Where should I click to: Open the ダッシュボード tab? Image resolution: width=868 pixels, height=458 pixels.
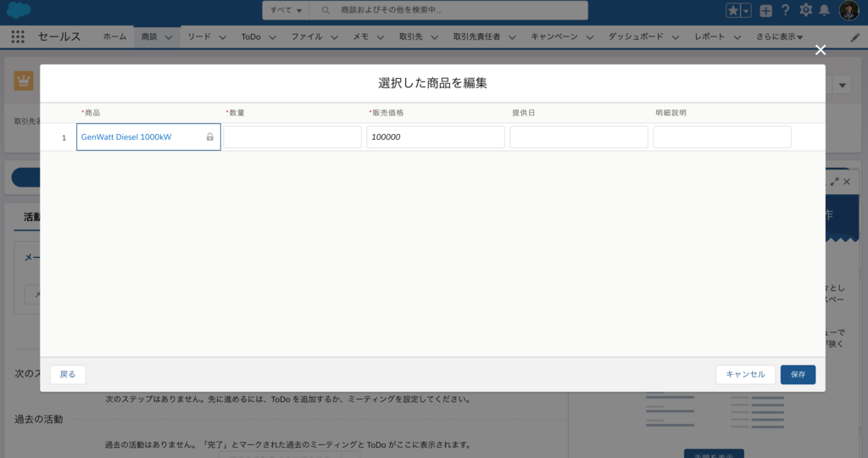coord(636,36)
